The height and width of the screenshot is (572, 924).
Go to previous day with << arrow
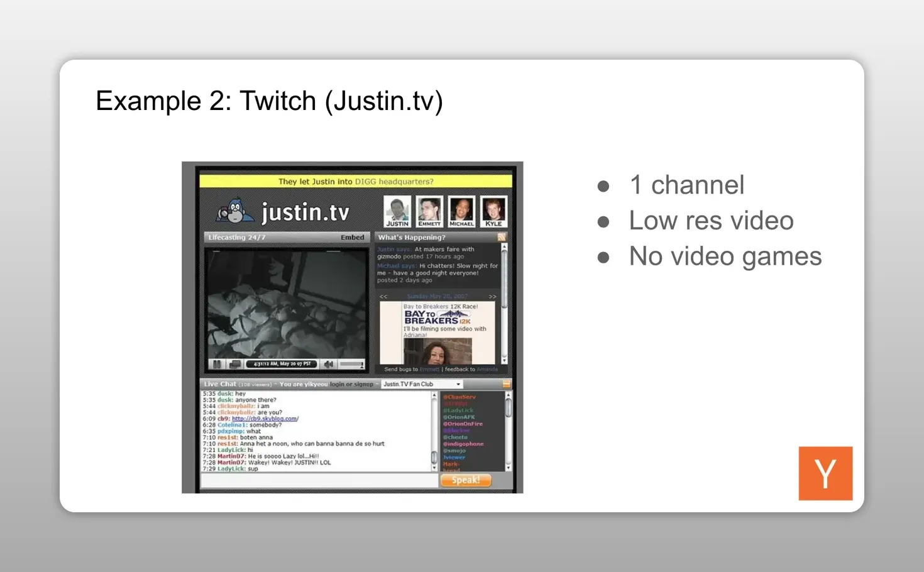click(383, 296)
